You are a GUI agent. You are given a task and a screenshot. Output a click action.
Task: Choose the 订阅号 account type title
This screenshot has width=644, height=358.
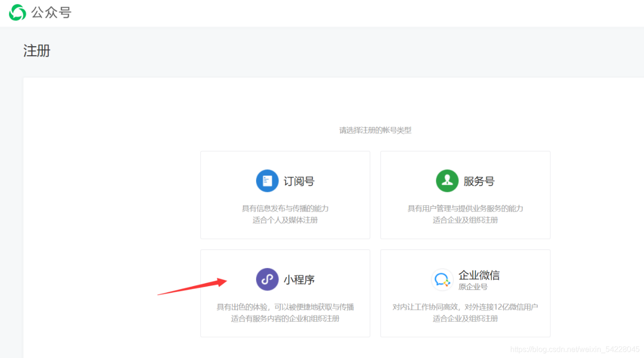pos(299,181)
